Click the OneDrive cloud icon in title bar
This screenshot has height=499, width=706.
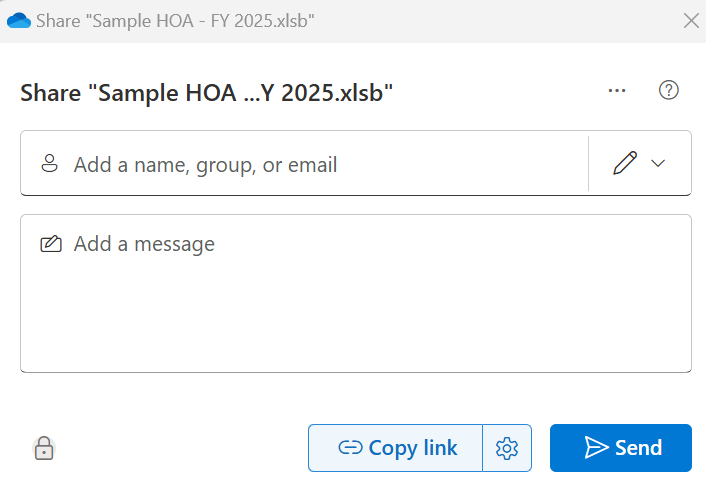(x=18, y=21)
